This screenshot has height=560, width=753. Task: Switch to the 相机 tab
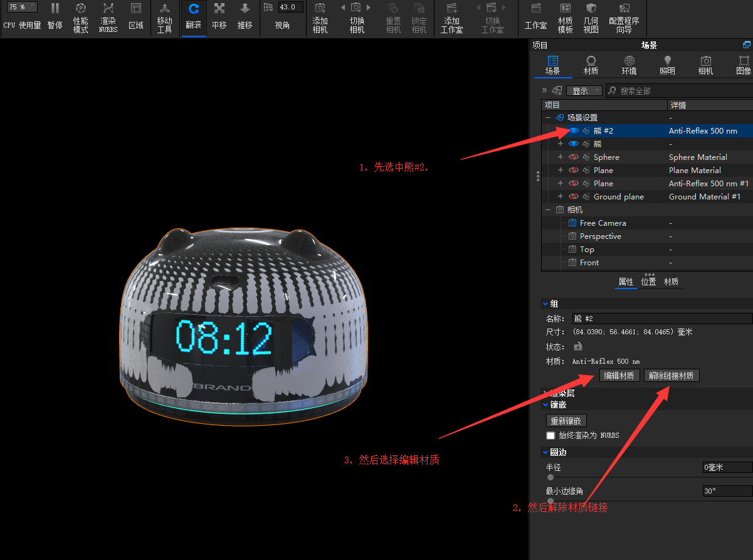pyautogui.click(x=705, y=65)
